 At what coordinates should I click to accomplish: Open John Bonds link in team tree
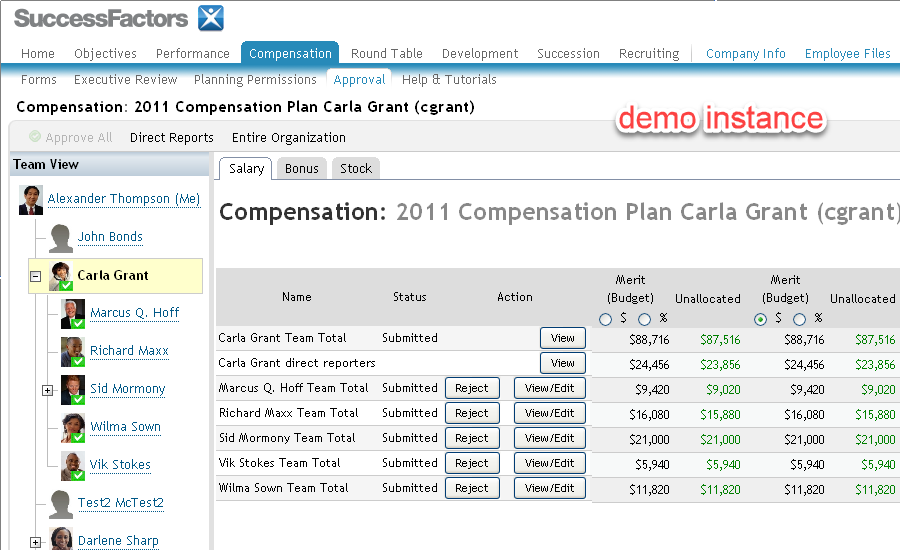[x=110, y=237]
